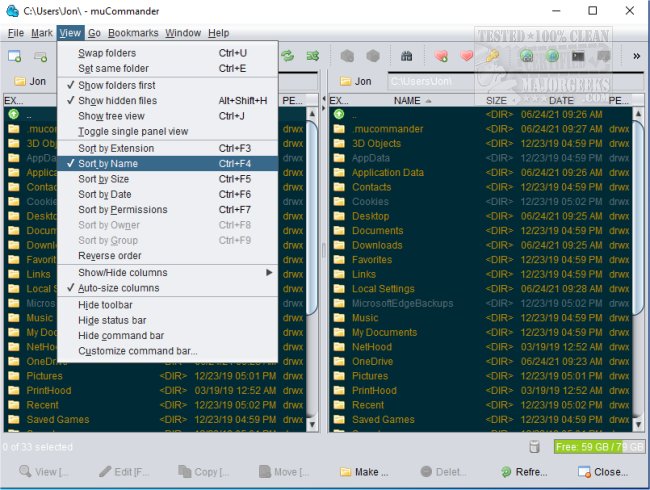Click the Add bookmark heart-plus icon
Viewport: 650px width, 490px height.
[442, 56]
